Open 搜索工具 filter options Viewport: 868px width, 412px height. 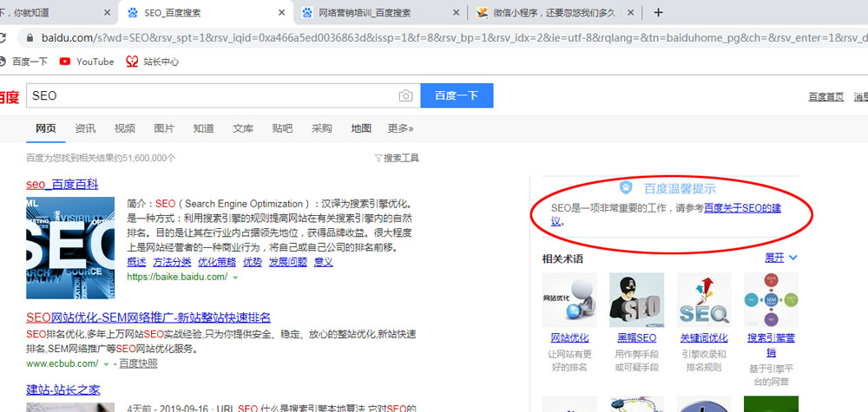pos(397,158)
